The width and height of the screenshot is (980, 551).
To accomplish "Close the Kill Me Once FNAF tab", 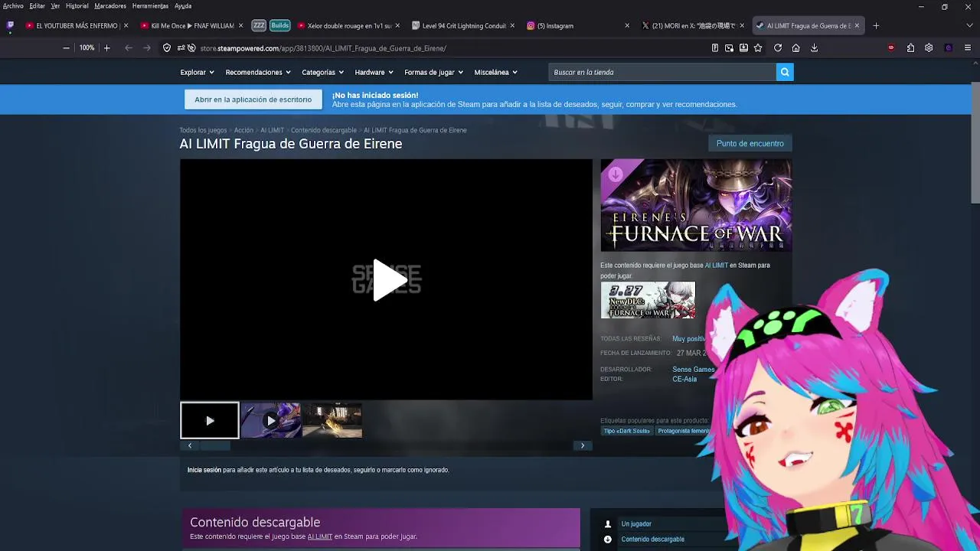I will pyautogui.click(x=240, y=25).
